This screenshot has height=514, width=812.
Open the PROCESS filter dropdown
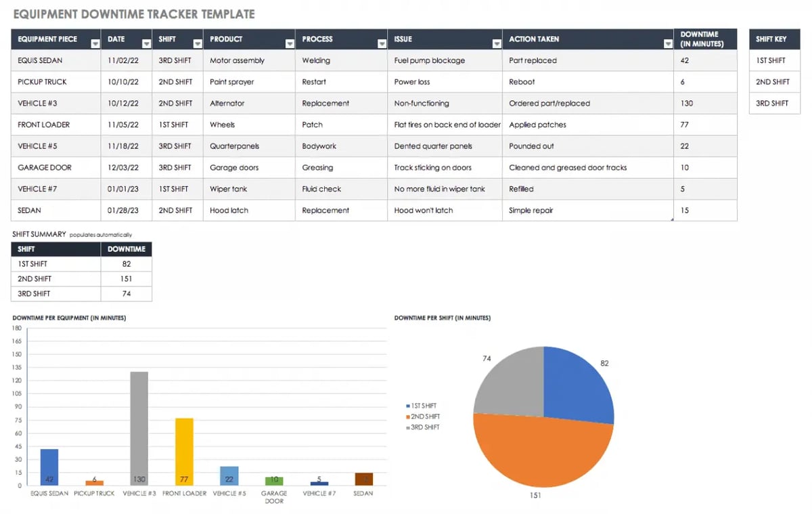(x=382, y=42)
